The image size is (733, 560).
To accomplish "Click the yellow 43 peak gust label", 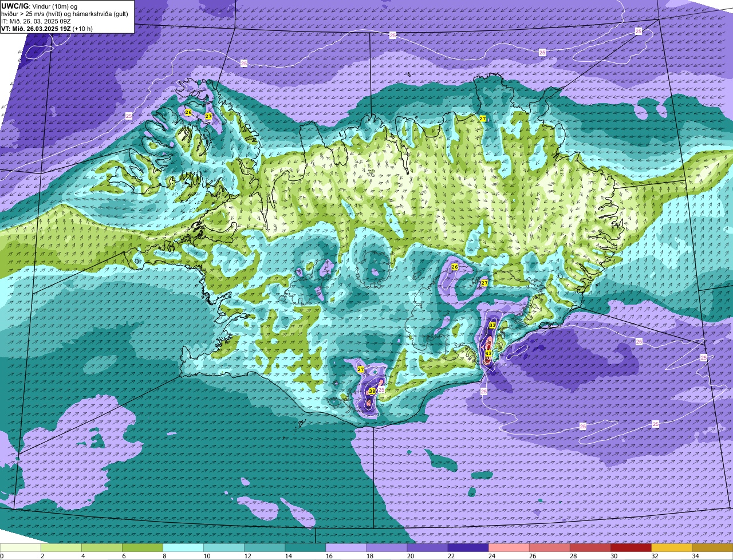I will 488,354.
